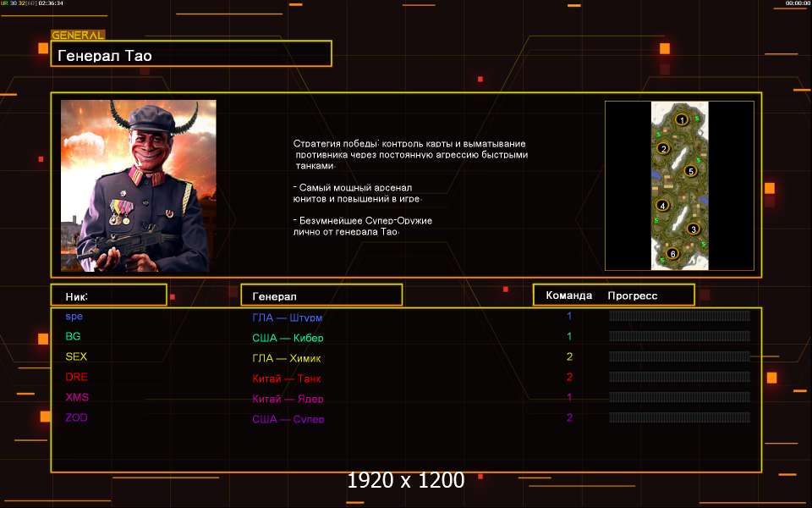Select start position 6 on the minimap
This screenshot has height=508, width=812.
(x=672, y=253)
